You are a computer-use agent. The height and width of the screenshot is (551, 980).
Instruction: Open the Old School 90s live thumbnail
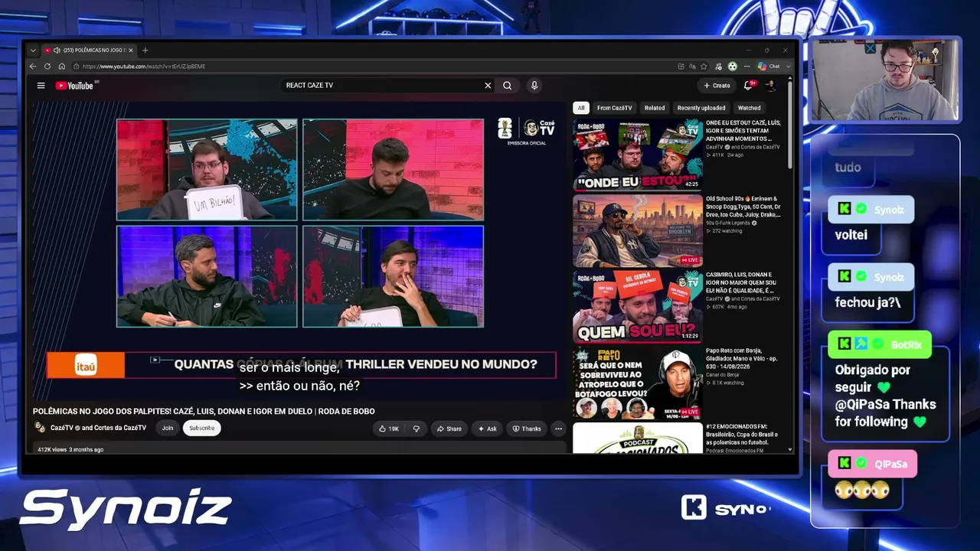pos(638,231)
